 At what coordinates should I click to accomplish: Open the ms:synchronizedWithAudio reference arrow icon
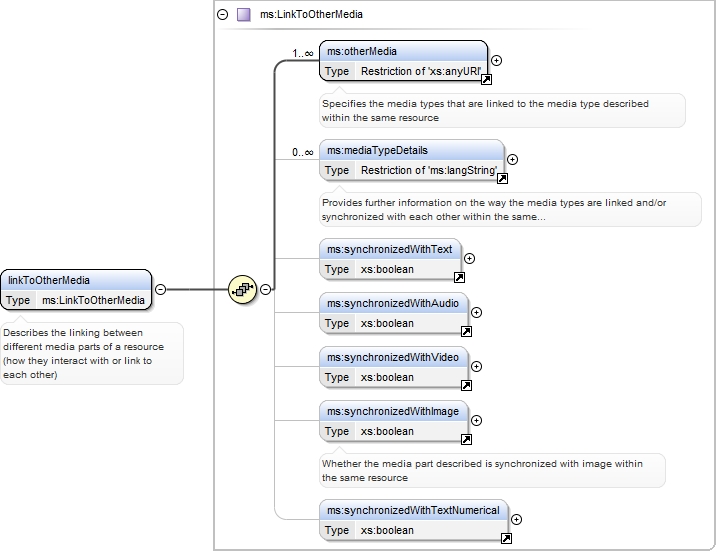point(466,331)
